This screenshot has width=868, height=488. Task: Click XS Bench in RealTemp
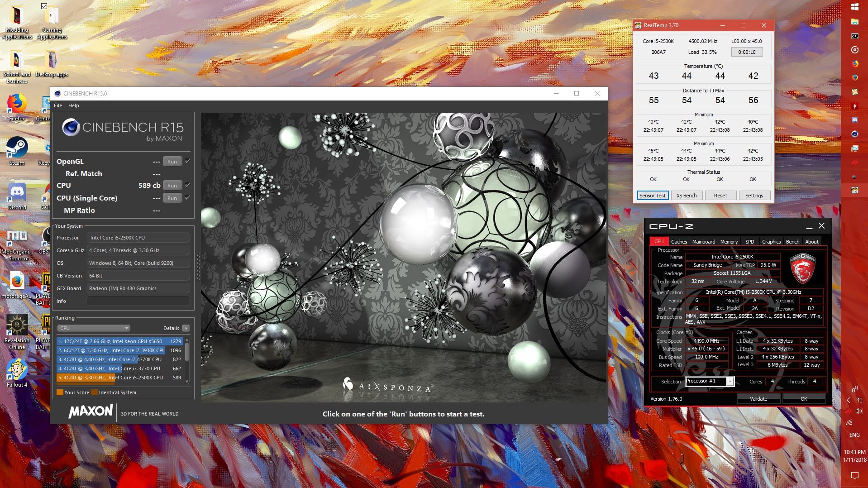[687, 196]
